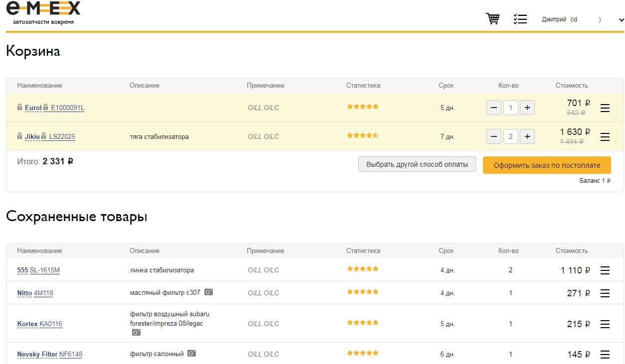625x364 pixels.
Task: Click description линка стабилизатора
Action: click(162, 270)
